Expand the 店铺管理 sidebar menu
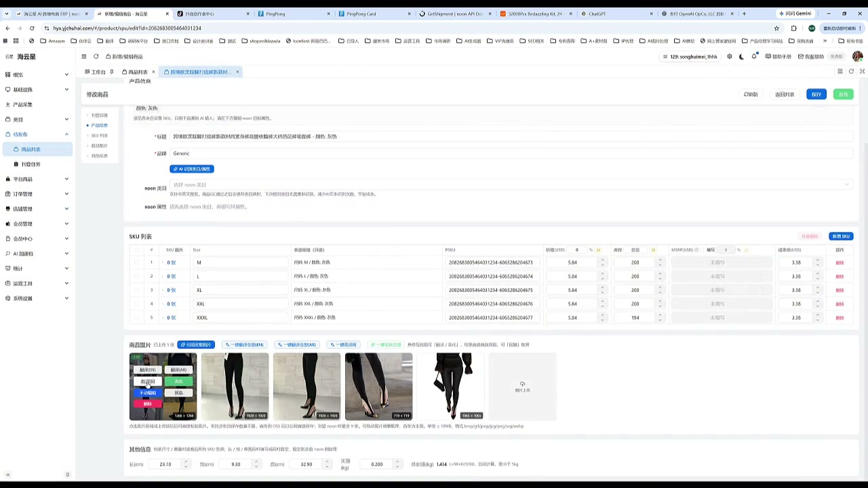The width and height of the screenshot is (868, 488). coord(37,209)
